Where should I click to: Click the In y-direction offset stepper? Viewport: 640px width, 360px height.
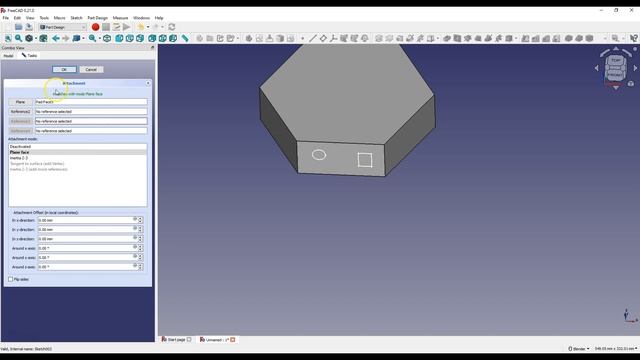(140, 229)
